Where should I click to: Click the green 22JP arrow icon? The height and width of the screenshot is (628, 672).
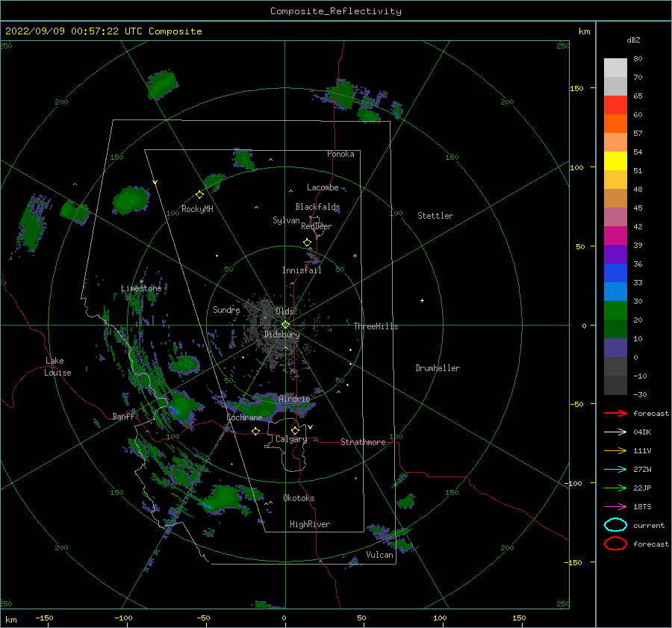click(x=615, y=488)
